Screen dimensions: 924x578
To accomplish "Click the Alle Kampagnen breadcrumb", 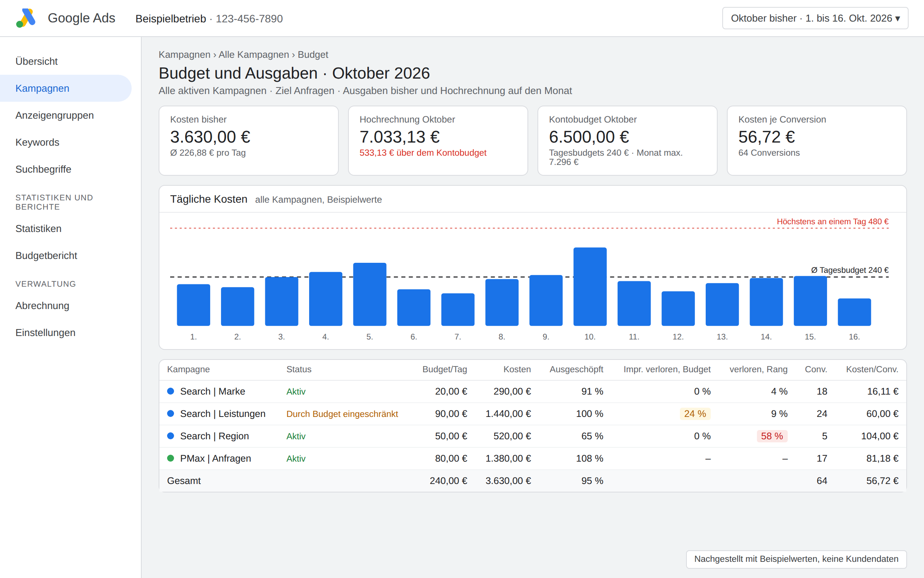I will (254, 55).
